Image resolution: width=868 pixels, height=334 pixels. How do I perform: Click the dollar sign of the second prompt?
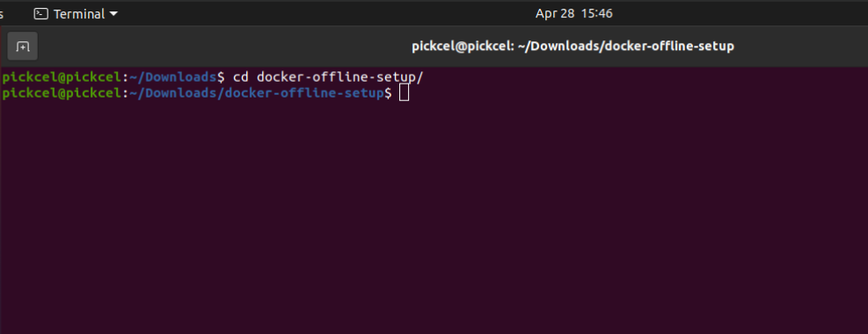tap(388, 93)
